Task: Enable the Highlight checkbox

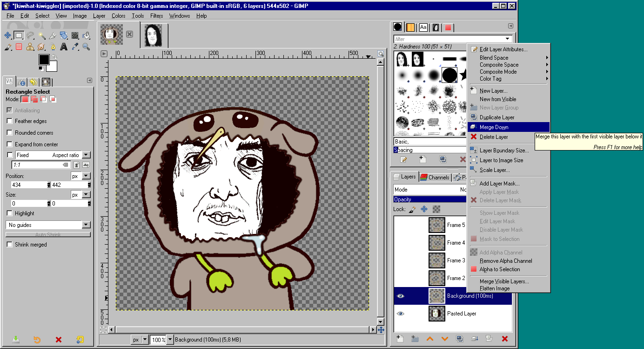Action: pos(9,213)
